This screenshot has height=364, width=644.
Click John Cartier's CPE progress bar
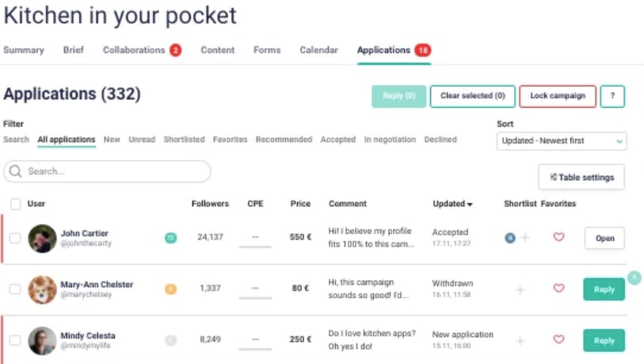[x=255, y=247]
